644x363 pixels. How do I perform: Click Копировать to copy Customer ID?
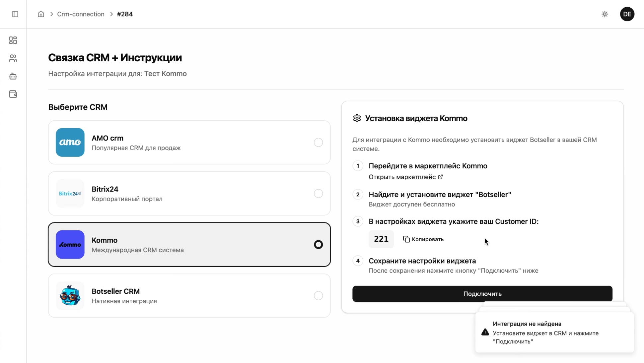423,239
